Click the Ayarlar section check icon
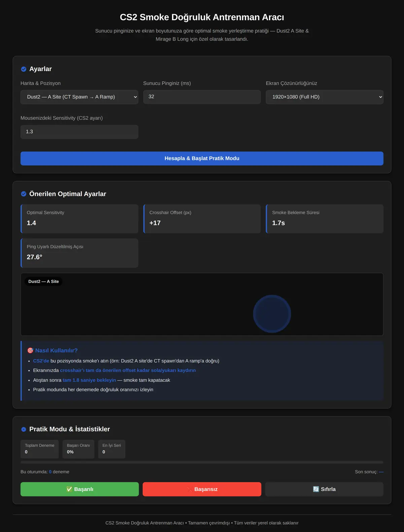 [x=24, y=69]
